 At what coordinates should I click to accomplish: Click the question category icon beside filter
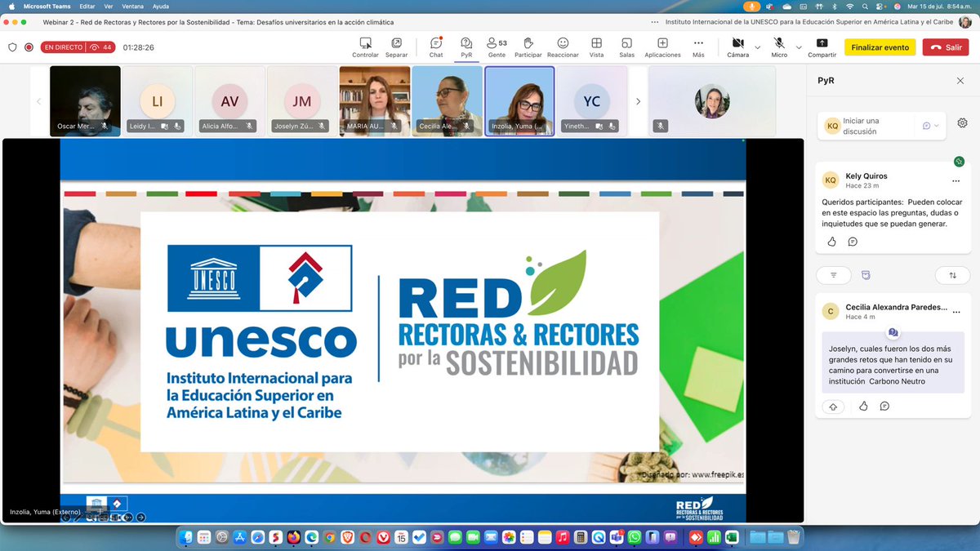866,275
